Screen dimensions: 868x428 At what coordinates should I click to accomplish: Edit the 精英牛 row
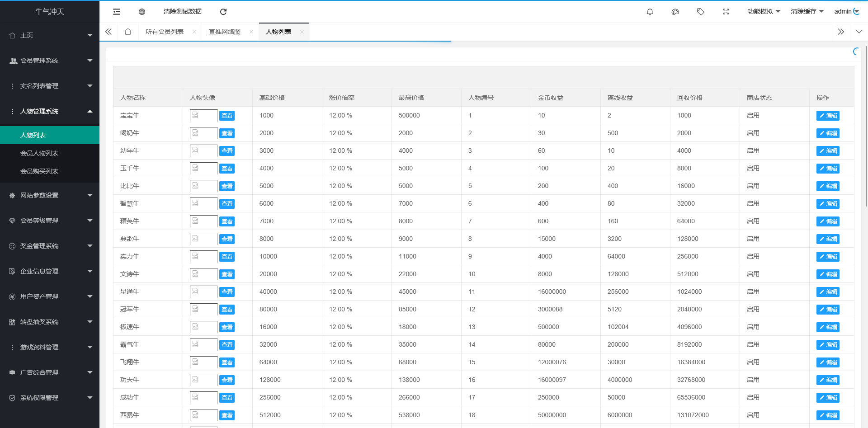828,221
